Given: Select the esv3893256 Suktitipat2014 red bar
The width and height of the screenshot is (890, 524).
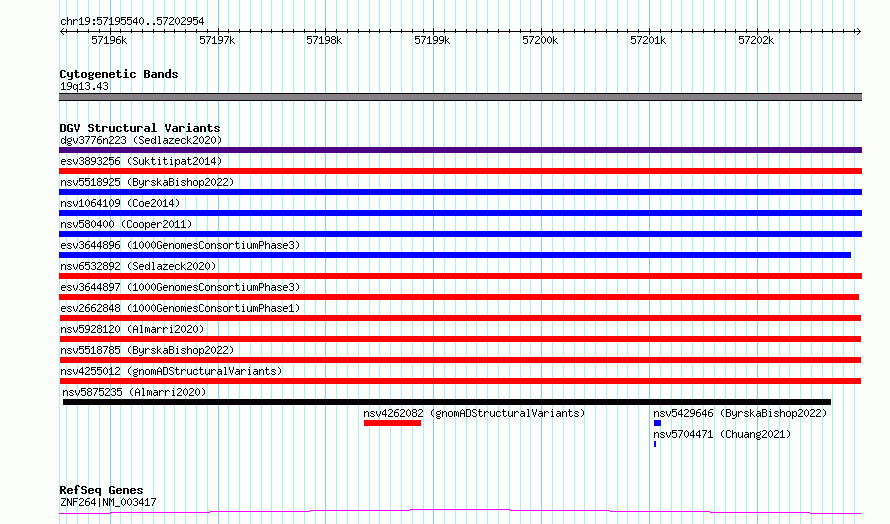Looking at the screenshot, I should [x=460, y=171].
